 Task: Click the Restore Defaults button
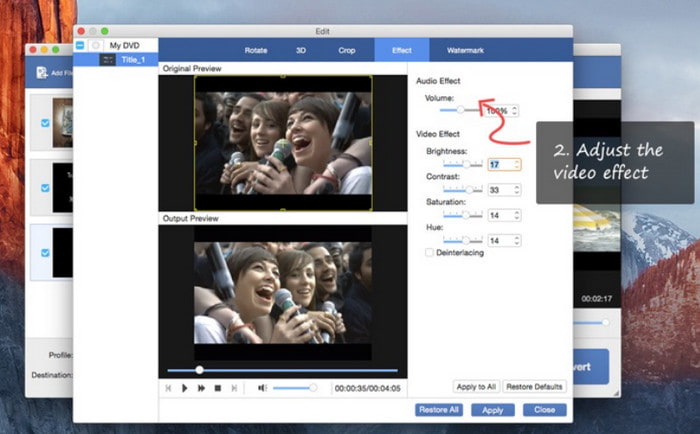[534, 387]
